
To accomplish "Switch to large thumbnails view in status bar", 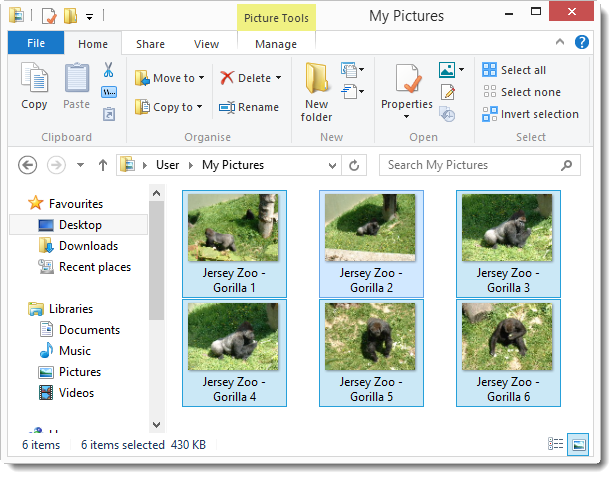I will (577, 444).
